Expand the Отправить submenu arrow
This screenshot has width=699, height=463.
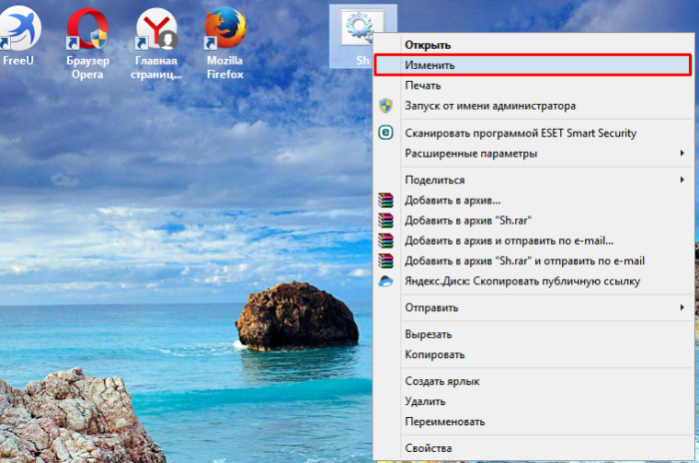click(682, 307)
